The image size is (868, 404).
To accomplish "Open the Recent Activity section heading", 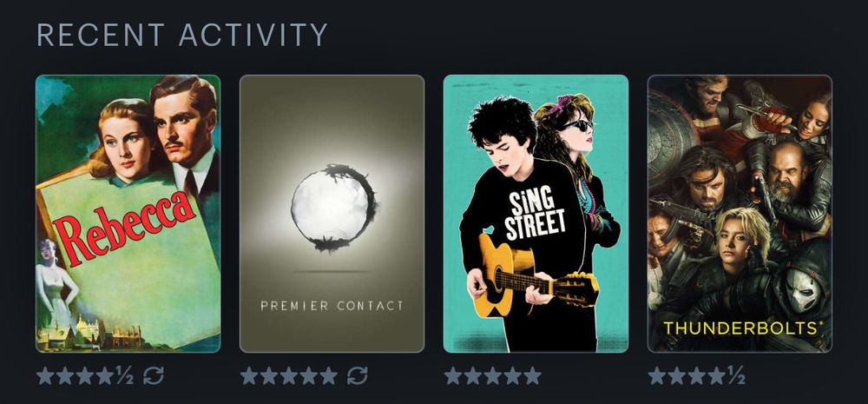I will 182,35.
